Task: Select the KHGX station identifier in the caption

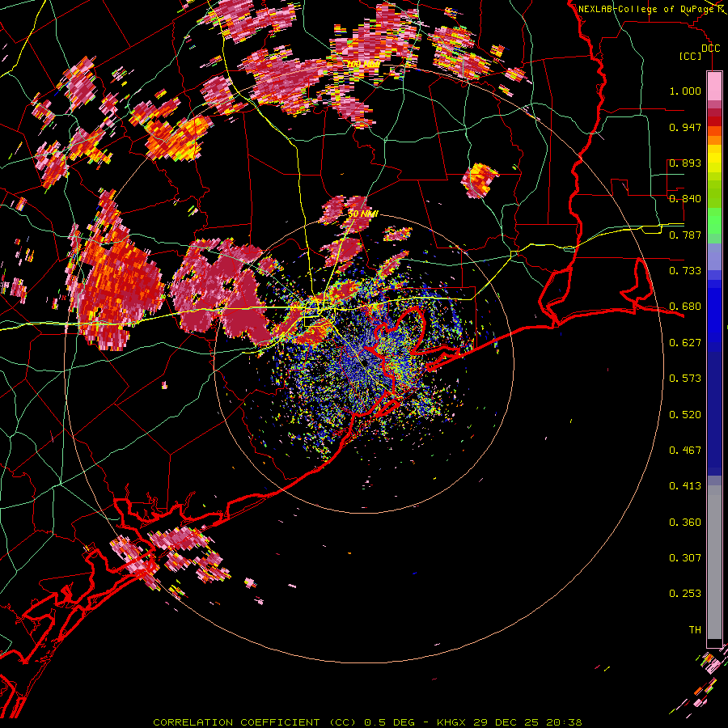Action: [x=452, y=722]
